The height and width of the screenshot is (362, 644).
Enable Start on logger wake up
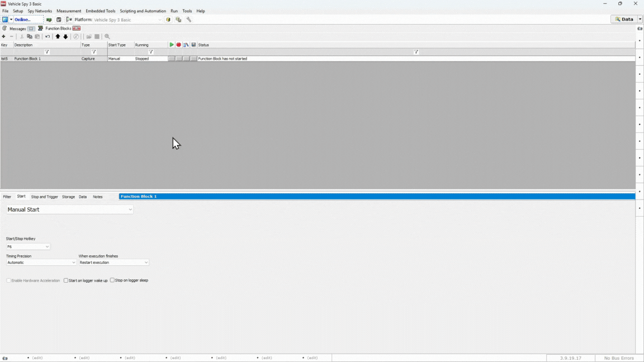coord(66,280)
